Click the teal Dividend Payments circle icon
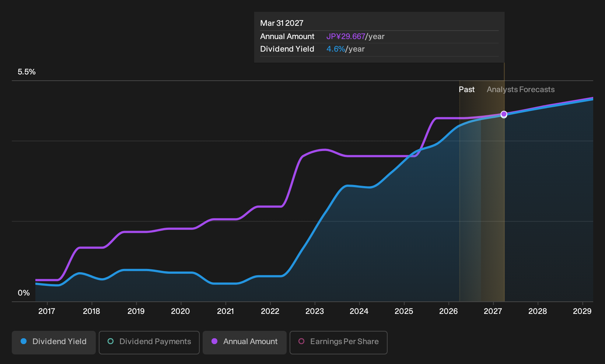Screen dimensions: 605x364 click(x=111, y=341)
